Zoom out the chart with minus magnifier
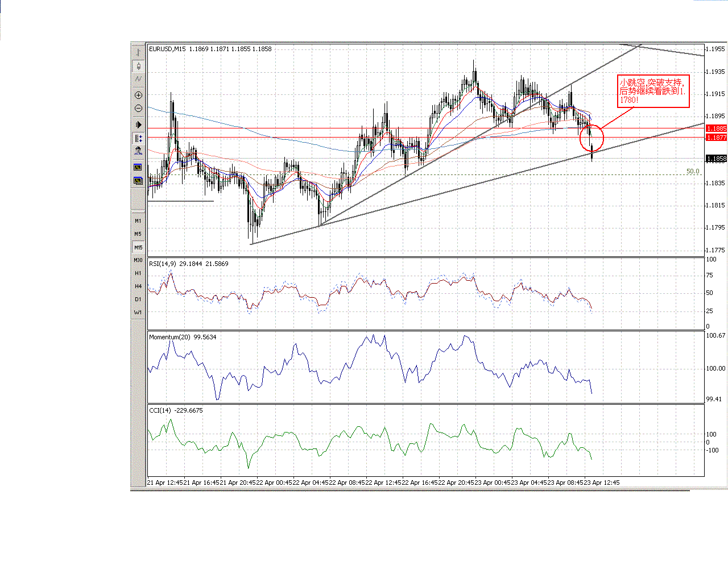 pyautogui.click(x=138, y=109)
